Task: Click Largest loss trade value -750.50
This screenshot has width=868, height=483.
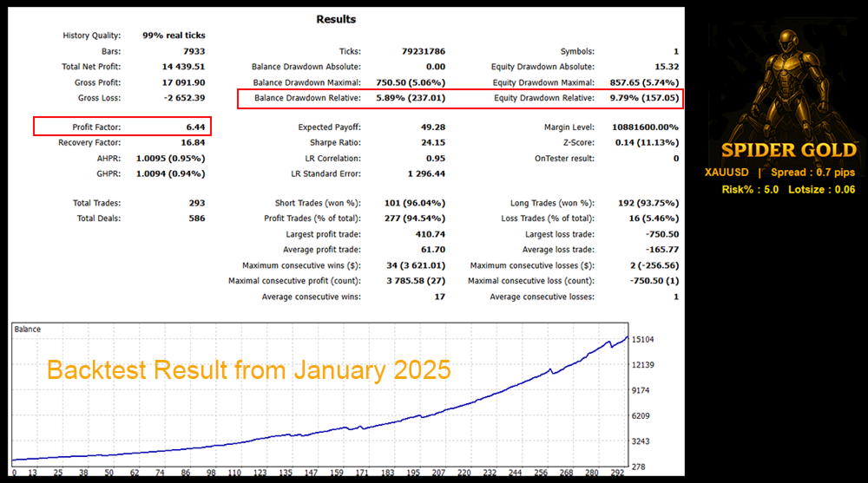Action: coord(662,235)
